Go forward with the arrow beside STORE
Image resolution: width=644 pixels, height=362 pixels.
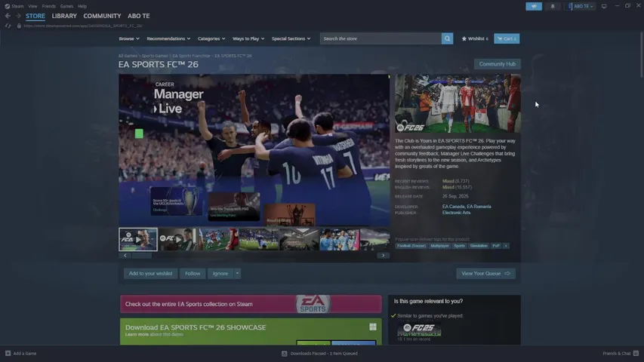coord(18,16)
